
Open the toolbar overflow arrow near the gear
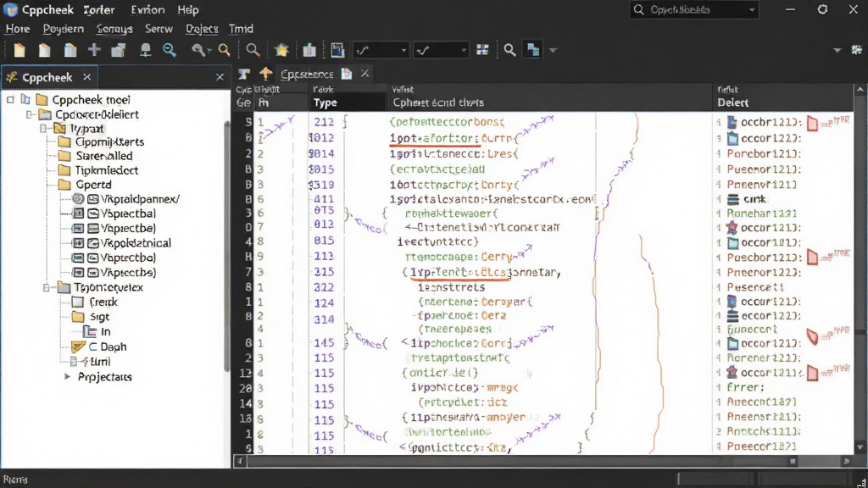point(837,51)
